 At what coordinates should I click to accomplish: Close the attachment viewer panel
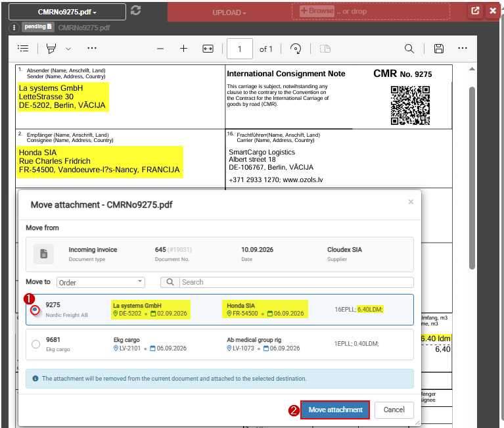[492, 11]
